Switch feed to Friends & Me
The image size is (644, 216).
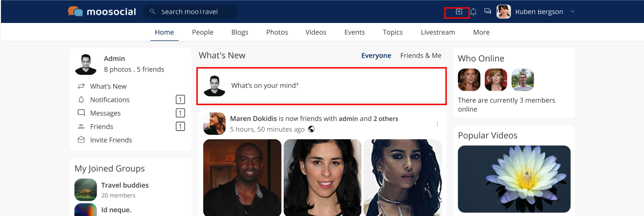pos(421,56)
